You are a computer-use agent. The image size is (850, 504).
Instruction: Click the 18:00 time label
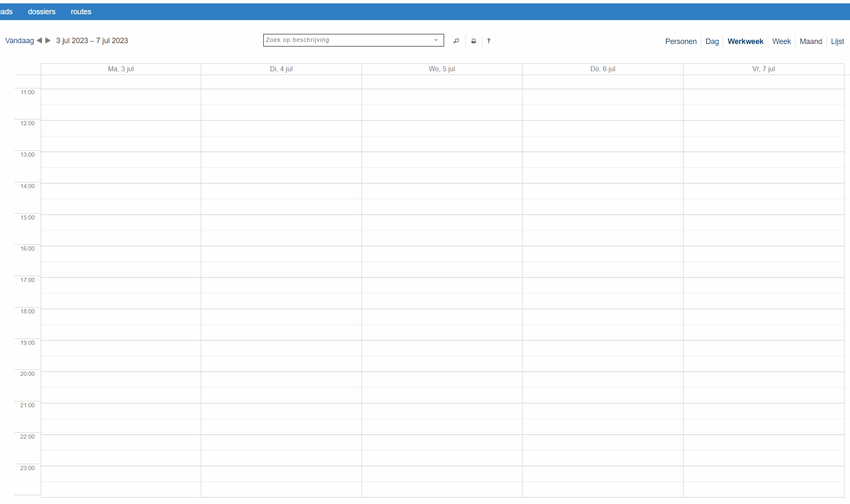pyautogui.click(x=28, y=311)
